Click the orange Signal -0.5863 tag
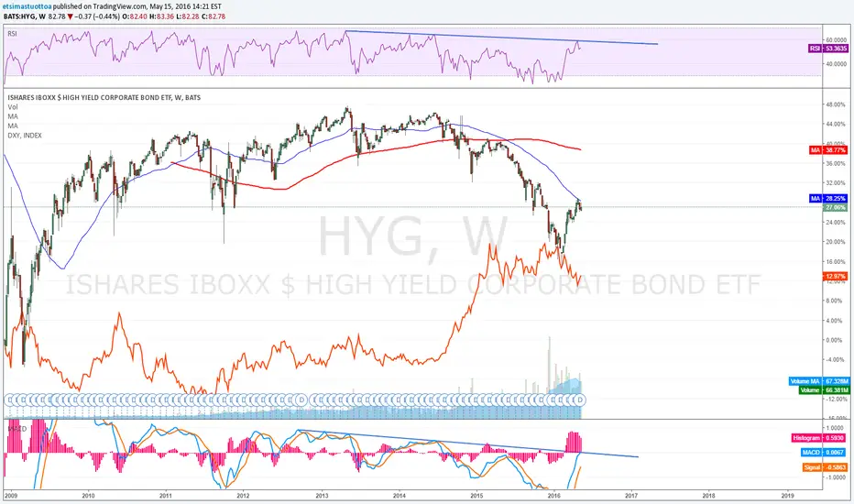The height and width of the screenshot is (504, 854). [825, 467]
